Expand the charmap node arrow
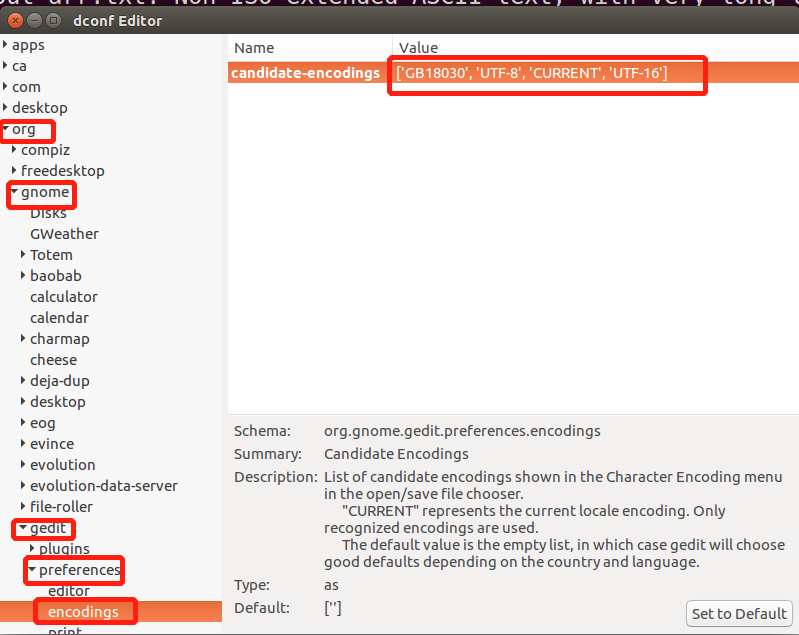 pyautogui.click(x=23, y=338)
